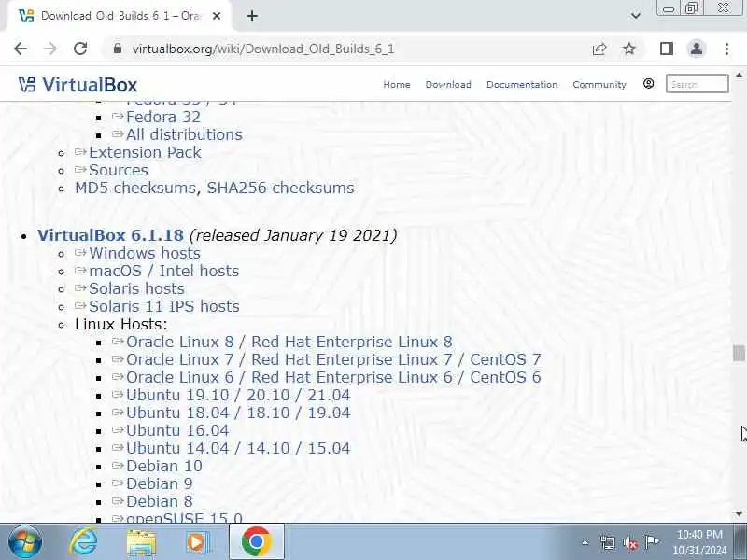Open the Action Center flag icon
Viewport: 747px width, 560px height.
652,542
